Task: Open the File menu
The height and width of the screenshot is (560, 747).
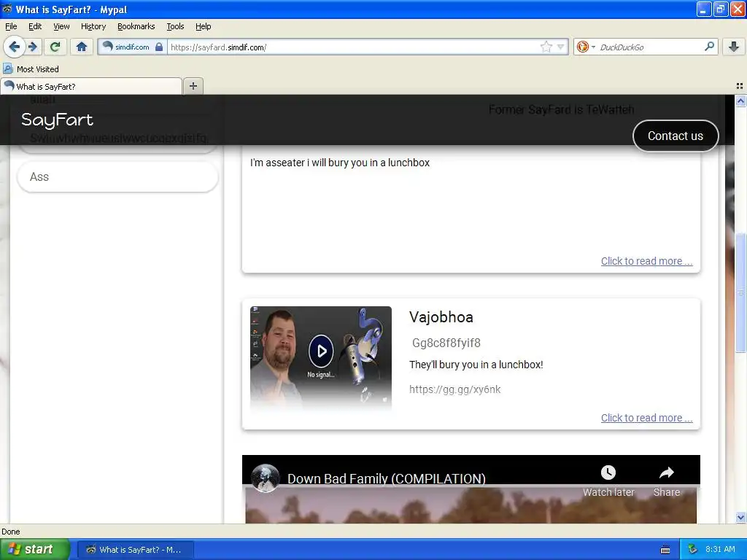Action: pos(11,26)
